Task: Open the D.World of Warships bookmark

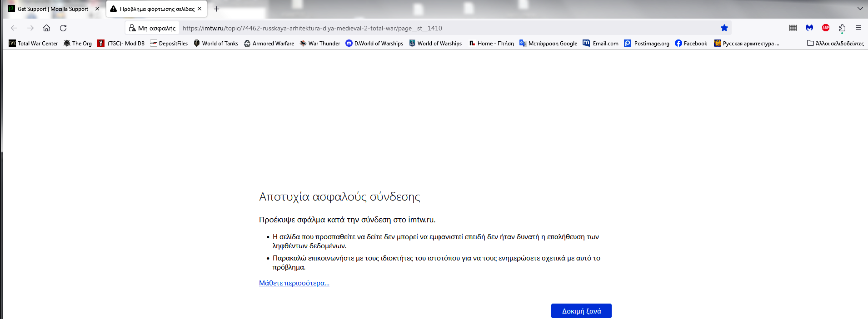Action: pyautogui.click(x=374, y=44)
